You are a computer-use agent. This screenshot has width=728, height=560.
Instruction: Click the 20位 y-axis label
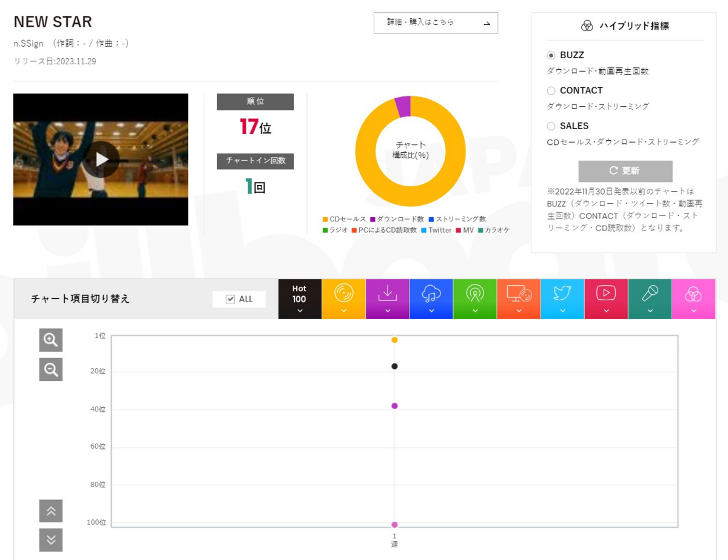[98, 371]
